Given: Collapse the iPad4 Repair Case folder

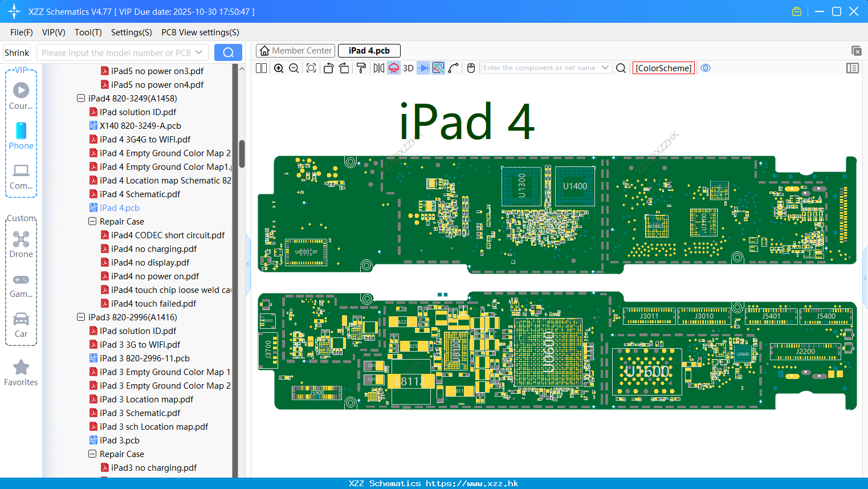Looking at the screenshot, I should (92, 221).
